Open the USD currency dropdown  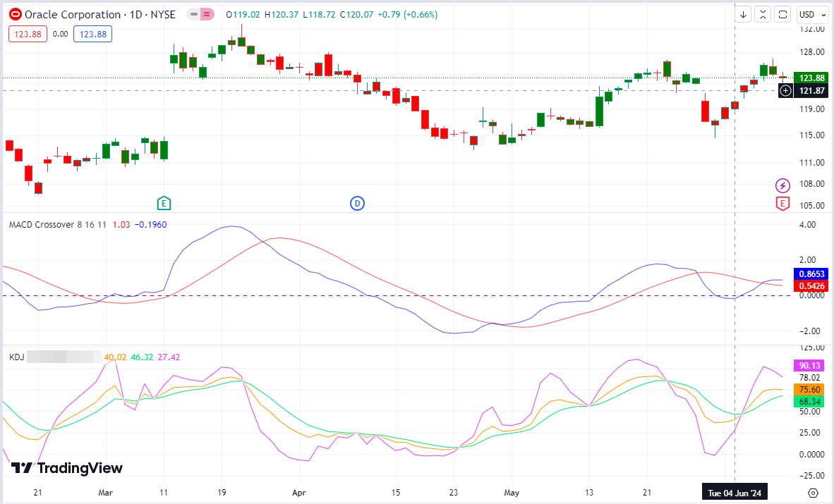[813, 14]
